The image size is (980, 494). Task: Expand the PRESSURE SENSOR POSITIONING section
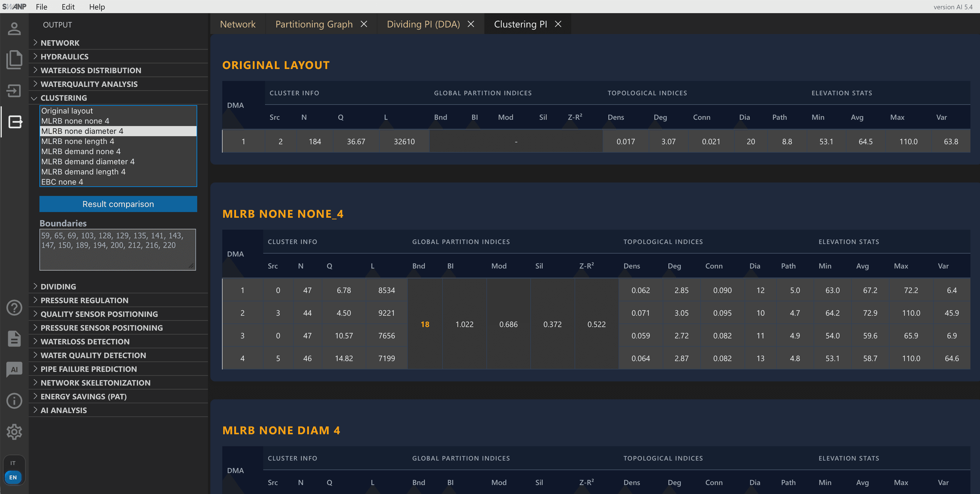[x=118, y=327]
